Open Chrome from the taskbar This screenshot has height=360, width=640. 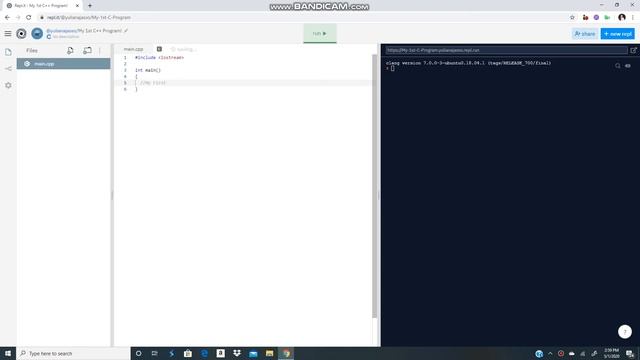coord(286,353)
